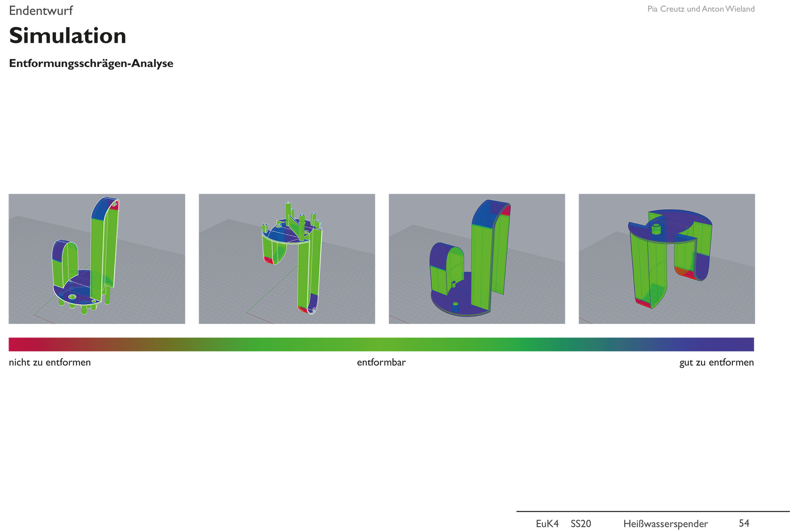790x532 pixels.
Task: Click the 'nicht zu entformen' label
Action: (50, 362)
